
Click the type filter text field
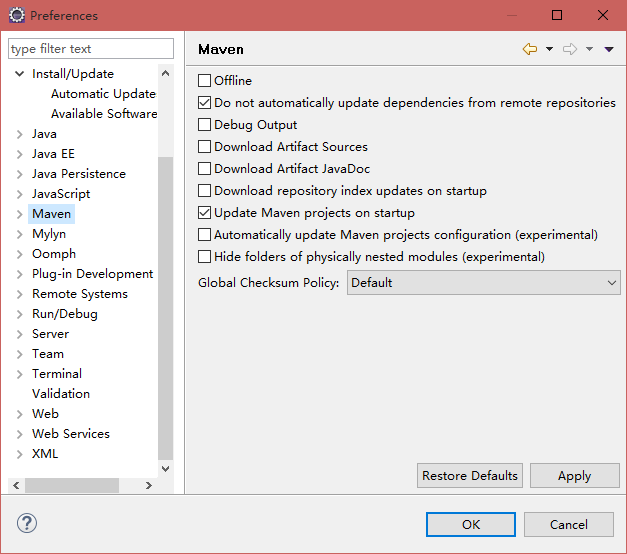click(x=91, y=48)
